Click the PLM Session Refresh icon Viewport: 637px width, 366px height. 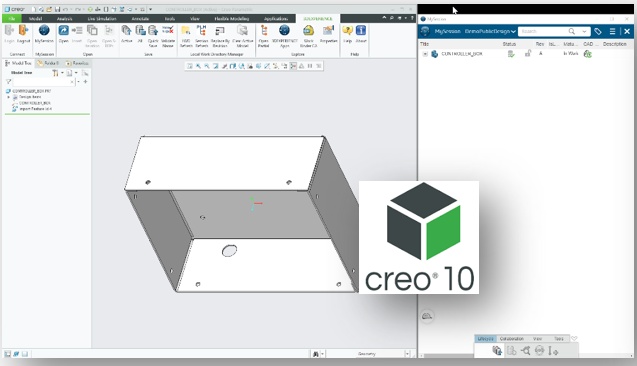click(201, 30)
